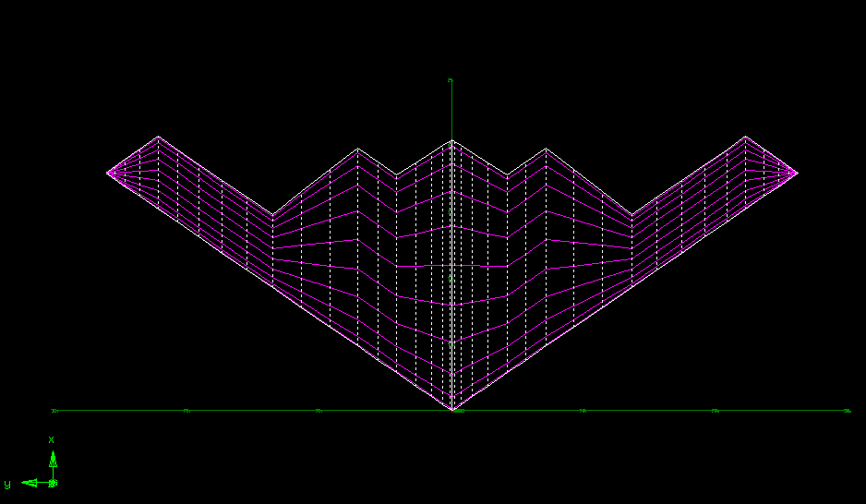The image size is (866, 504).
Task: Pick the right wingtip vertex of the mesh
Action: pos(796,173)
